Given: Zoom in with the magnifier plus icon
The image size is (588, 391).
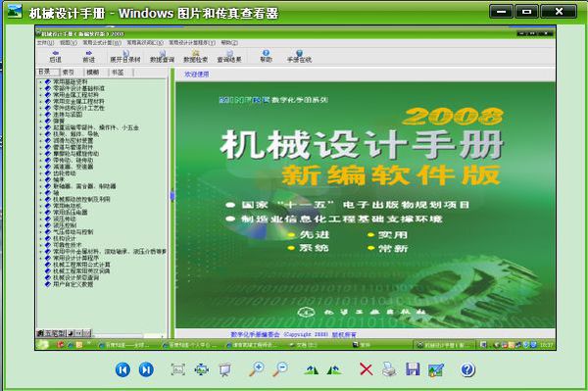Looking at the screenshot, I should point(257,369).
